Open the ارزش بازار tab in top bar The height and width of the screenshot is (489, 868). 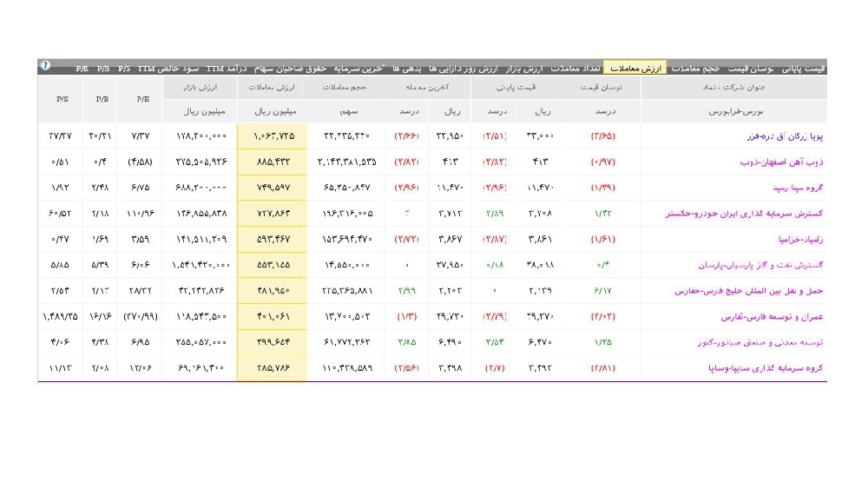[x=524, y=68]
